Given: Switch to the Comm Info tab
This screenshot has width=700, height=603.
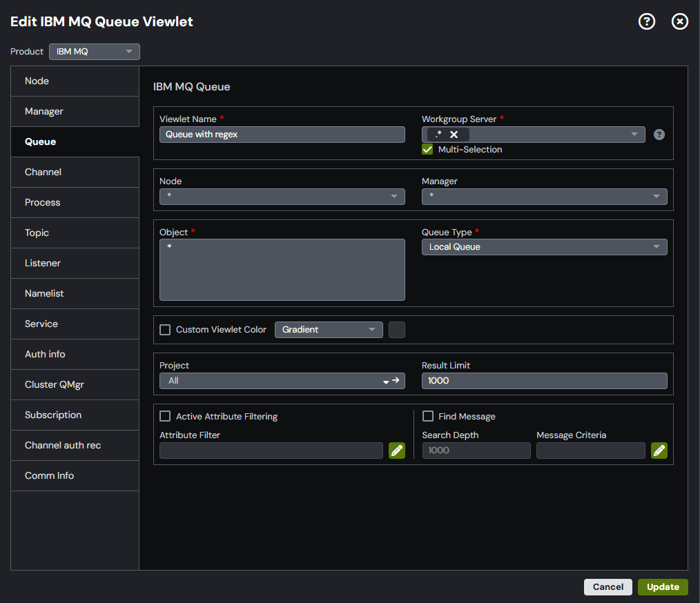Looking at the screenshot, I should 75,475.
